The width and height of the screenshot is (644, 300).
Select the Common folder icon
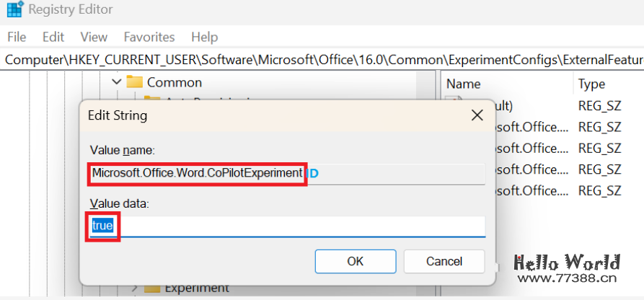click(x=134, y=81)
